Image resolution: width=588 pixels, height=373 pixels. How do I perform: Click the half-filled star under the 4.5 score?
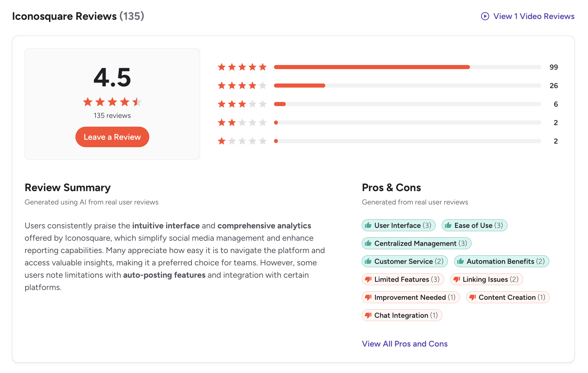pos(138,102)
